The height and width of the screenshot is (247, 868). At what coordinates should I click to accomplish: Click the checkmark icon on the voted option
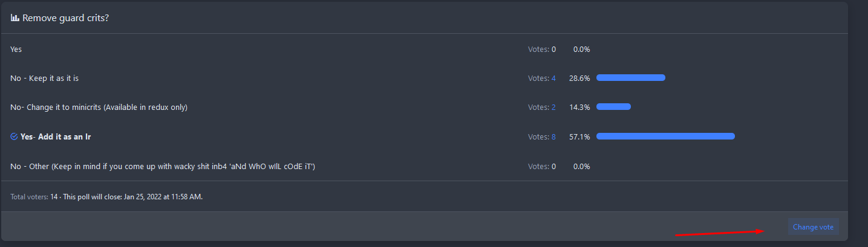click(x=14, y=137)
